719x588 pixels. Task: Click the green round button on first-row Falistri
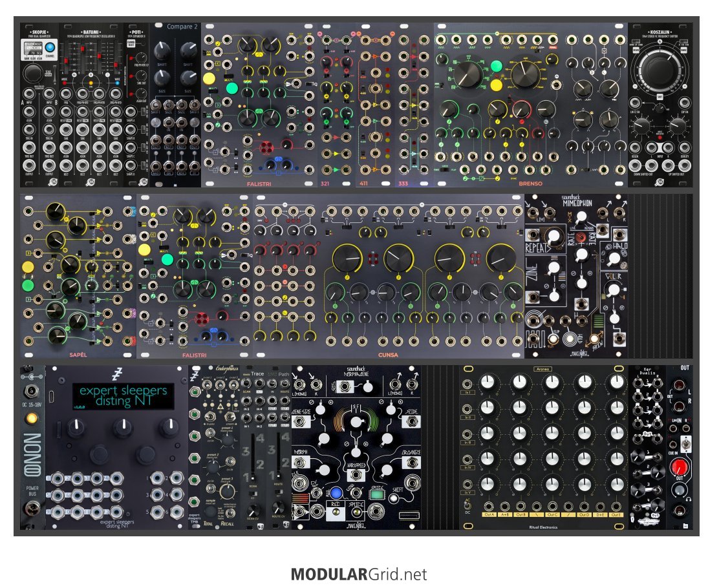pos(233,88)
